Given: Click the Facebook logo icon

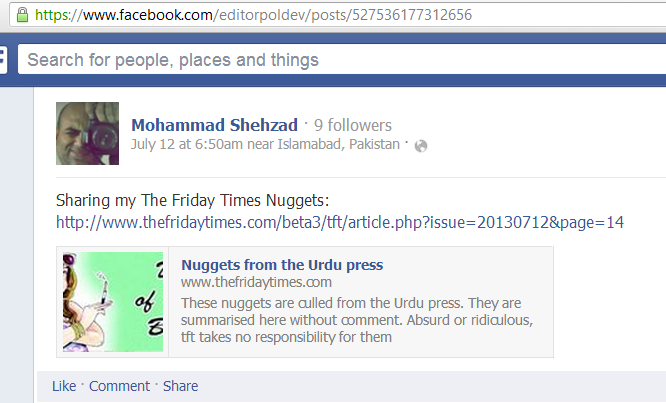Looking at the screenshot, I should [3, 59].
